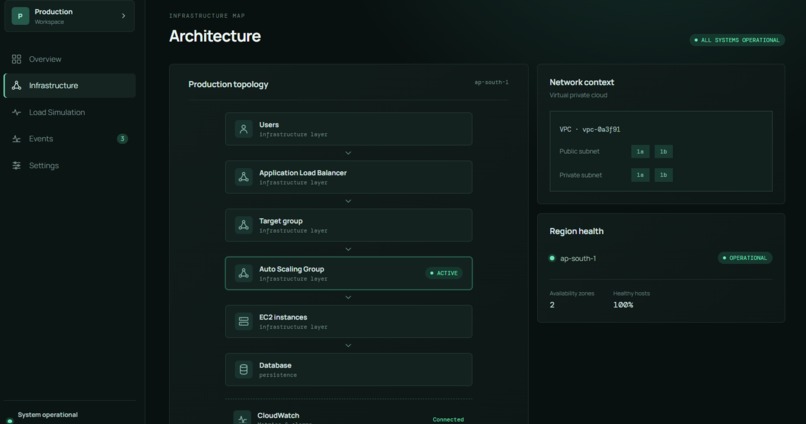This screenshot has width=806, height=424.
Task: Click the Target group node icon
Action: [244, 225]
